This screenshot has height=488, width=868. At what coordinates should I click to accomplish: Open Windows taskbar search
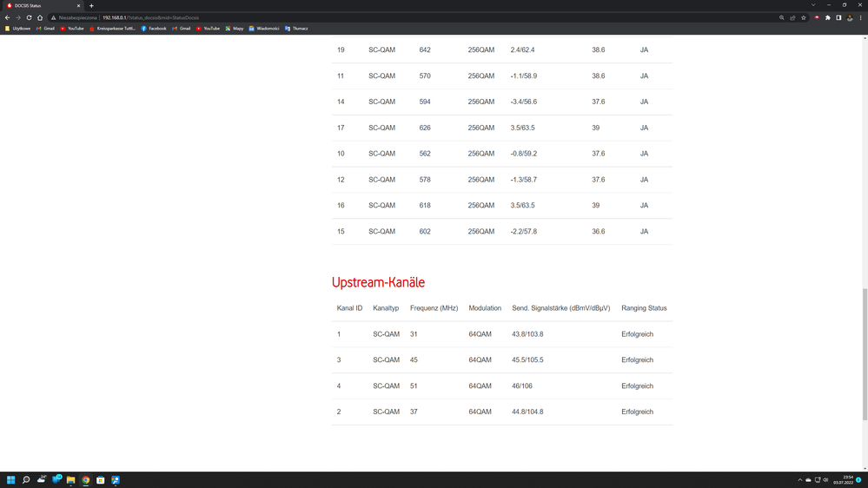25,479
